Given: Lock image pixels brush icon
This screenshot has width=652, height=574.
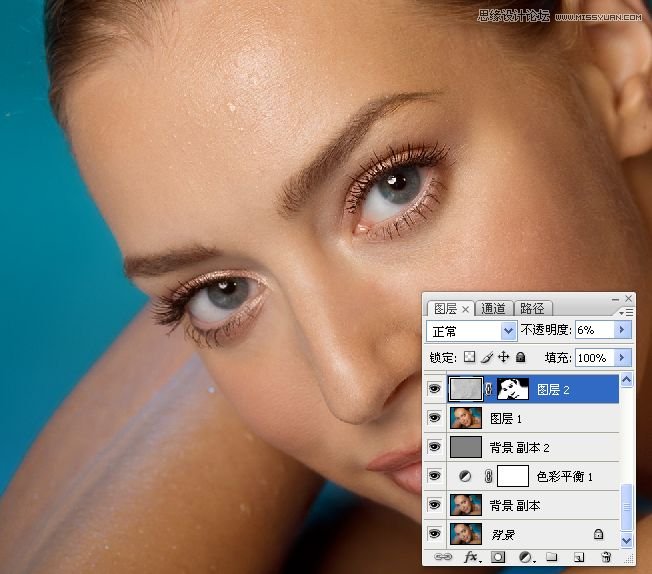Looking at the screenshot, I should click(487, 357).
